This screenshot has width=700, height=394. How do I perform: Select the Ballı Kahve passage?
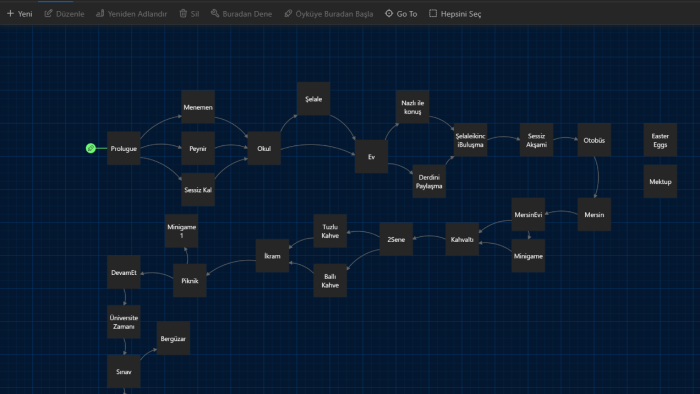coord(330,280)
